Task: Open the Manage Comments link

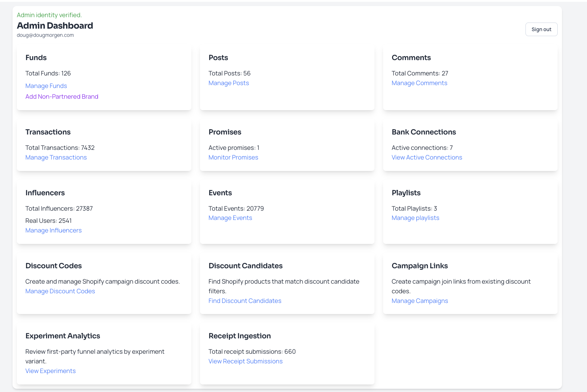Action: tap(419, 83)
